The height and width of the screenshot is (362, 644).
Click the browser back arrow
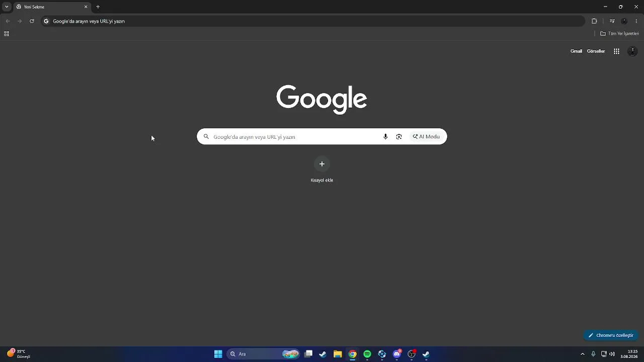(x=8, y=21)
